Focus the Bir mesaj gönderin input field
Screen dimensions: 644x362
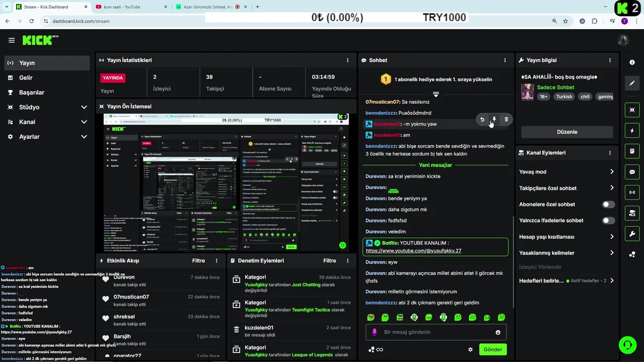(x=436, y=332)
